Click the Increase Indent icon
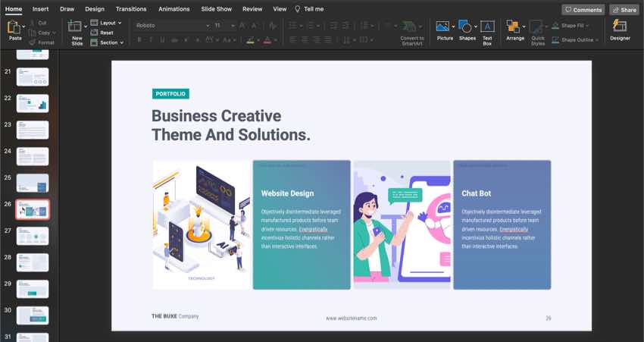The width and height of the screenshot is (644, 342). click(346, 26)
